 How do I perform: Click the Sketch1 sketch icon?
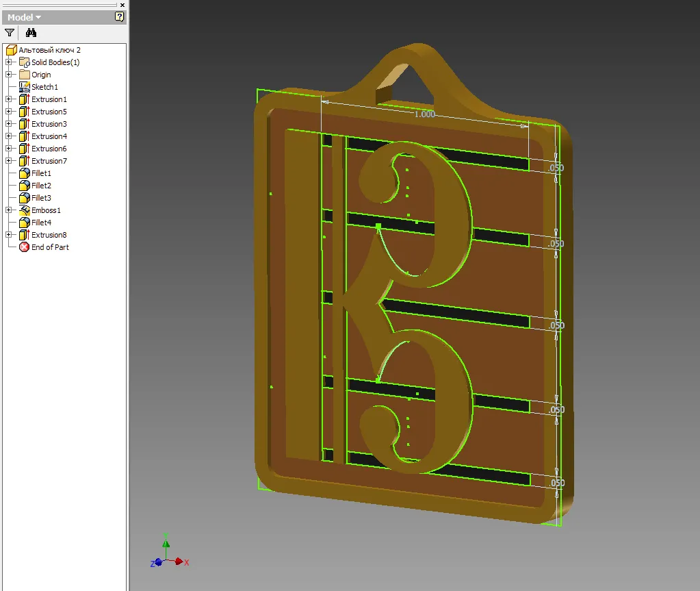tap(25, 87)
